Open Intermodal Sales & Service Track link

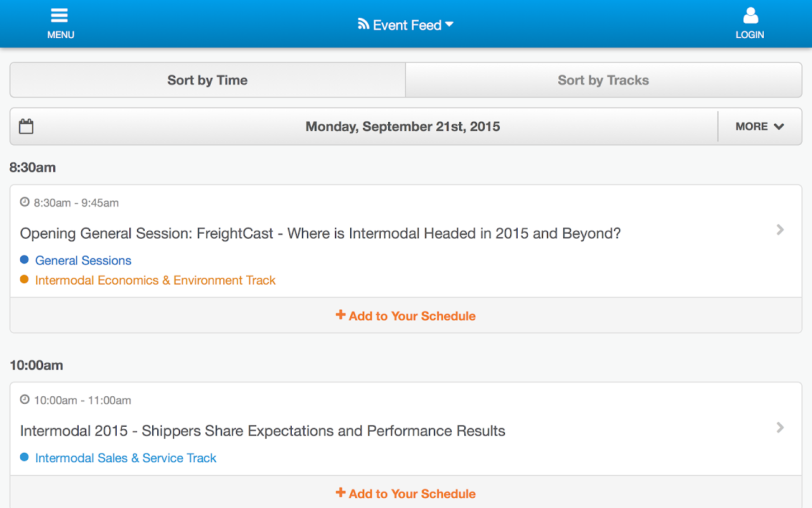coord(126,458)
